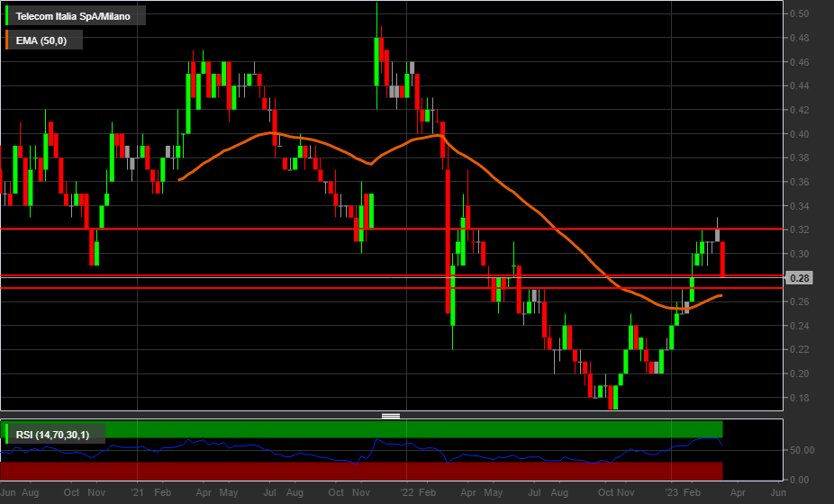Click the dark red oversold RSI band
834x504 pixels.
pos(362,471)
